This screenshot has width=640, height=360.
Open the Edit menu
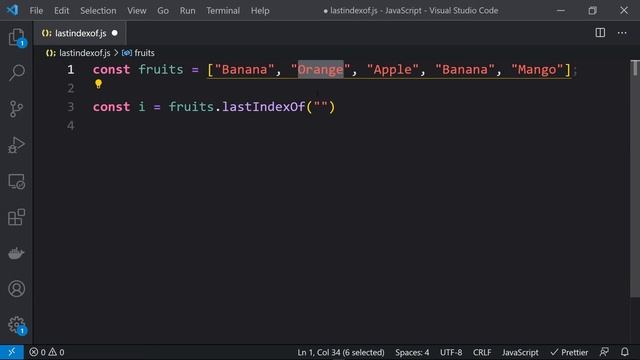(x=62, y=11)
